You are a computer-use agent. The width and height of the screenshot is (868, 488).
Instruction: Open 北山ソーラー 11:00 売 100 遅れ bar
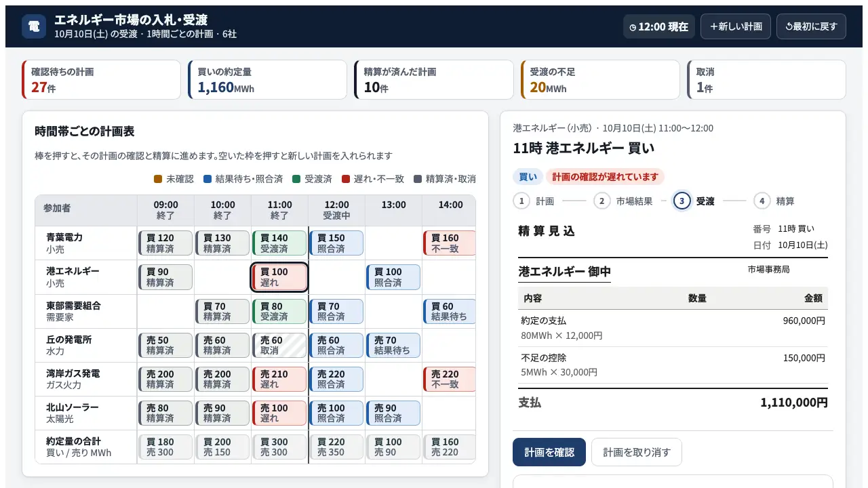point(279,413)
